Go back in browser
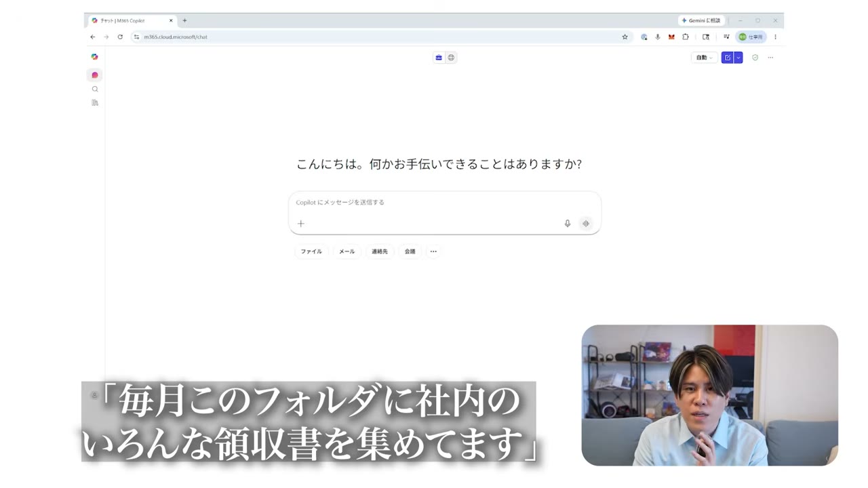The width and height of the screenshot is (868, 488). [93, 37]
